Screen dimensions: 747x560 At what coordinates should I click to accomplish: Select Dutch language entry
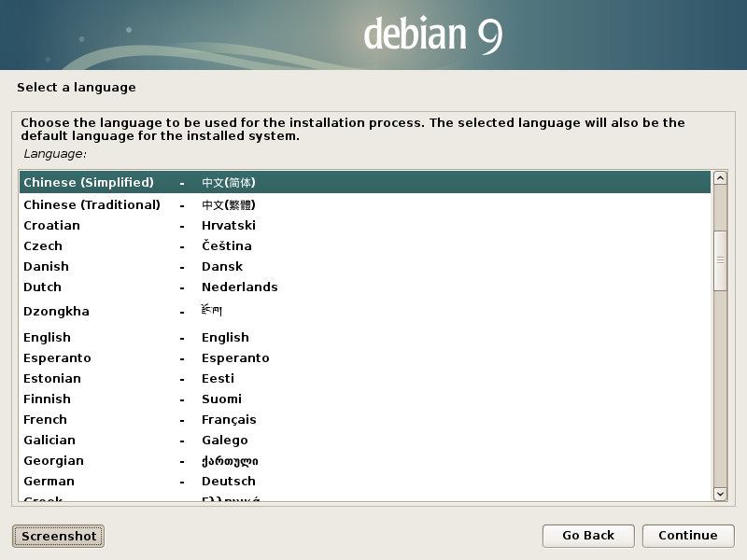365,287
